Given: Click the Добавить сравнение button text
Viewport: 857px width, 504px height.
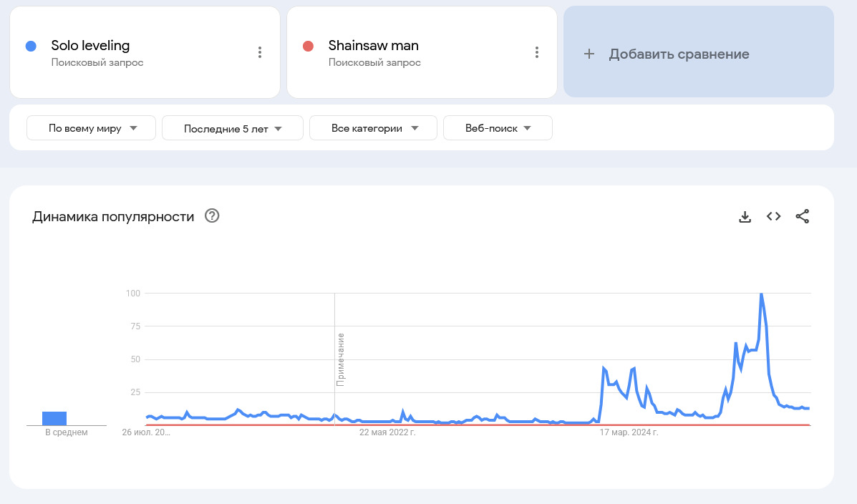Looking at the screenshot, I should pyautogui.click(x=679, y=54).
